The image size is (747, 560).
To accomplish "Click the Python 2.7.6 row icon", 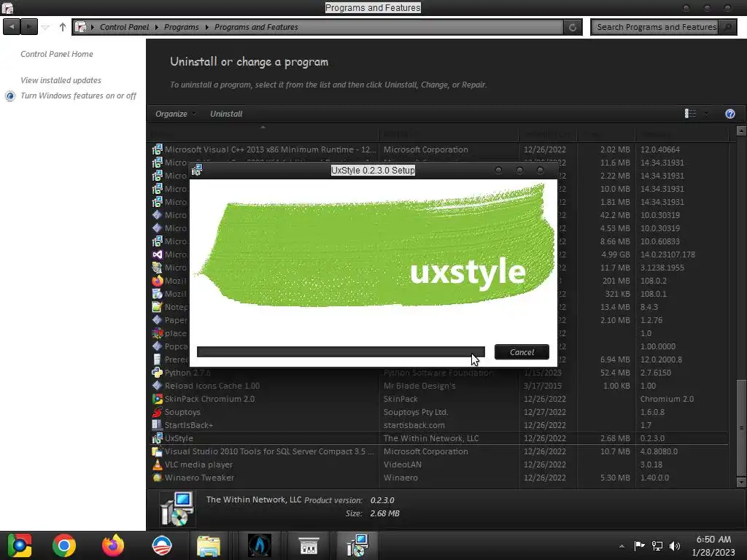I will click(x=157, y=373).
